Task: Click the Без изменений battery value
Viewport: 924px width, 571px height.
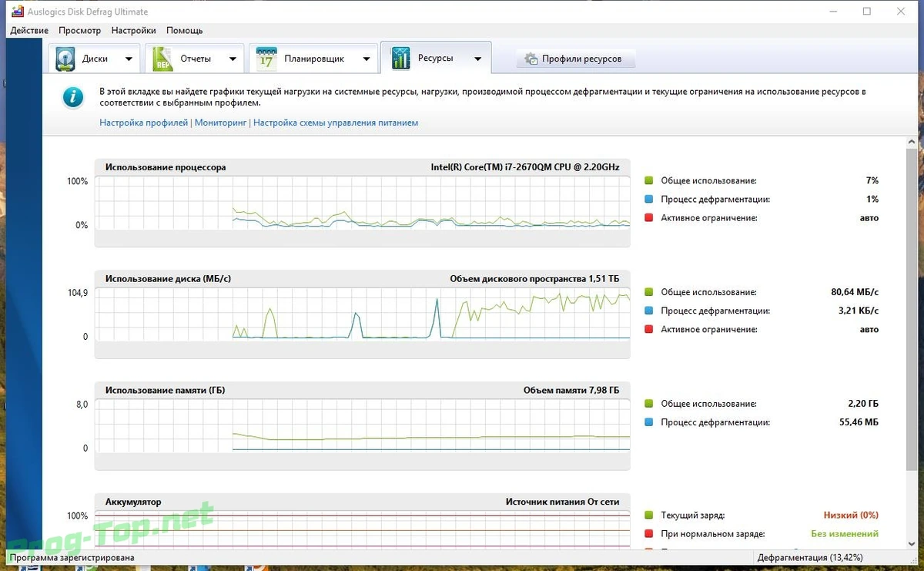Action: click(x=845, y=533)
